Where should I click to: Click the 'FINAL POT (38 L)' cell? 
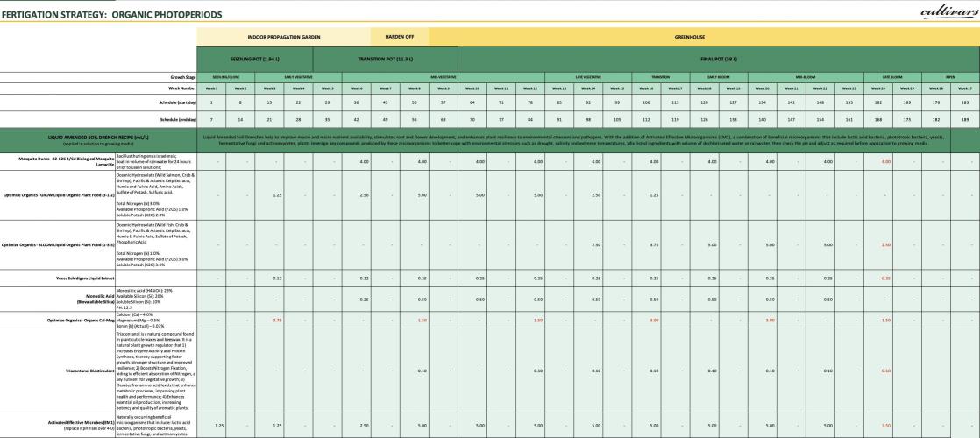coord(719,59)
